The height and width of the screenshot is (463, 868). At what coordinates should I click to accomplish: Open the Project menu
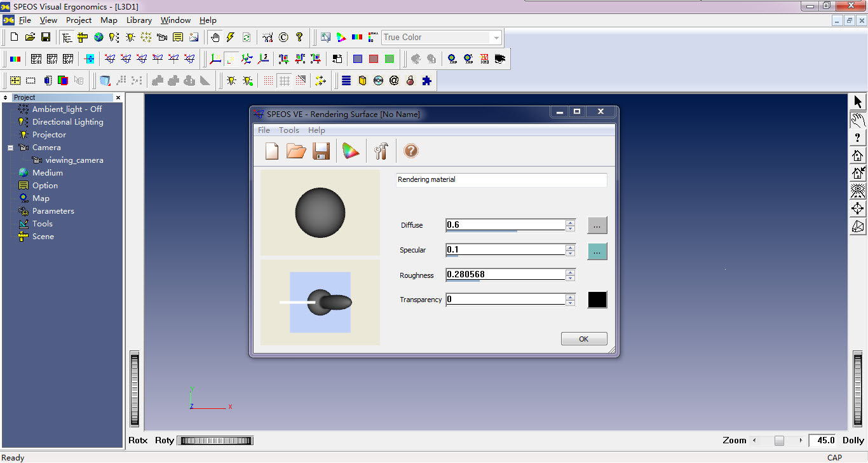coord(79,20)
